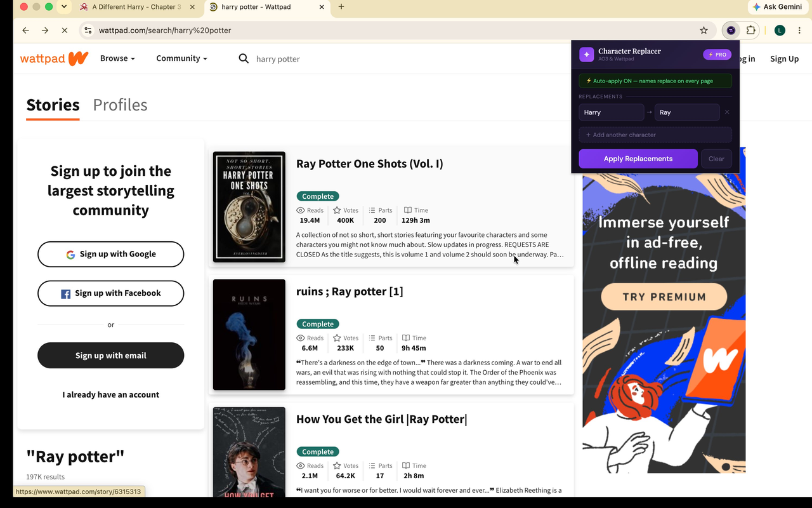Stop loading the page
Image resolution: width=812 pixels, height=508 pixels.
pos(65,30)
